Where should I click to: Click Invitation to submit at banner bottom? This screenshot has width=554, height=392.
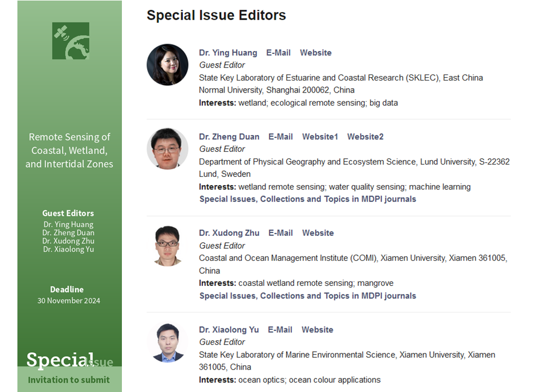(69, 379)
